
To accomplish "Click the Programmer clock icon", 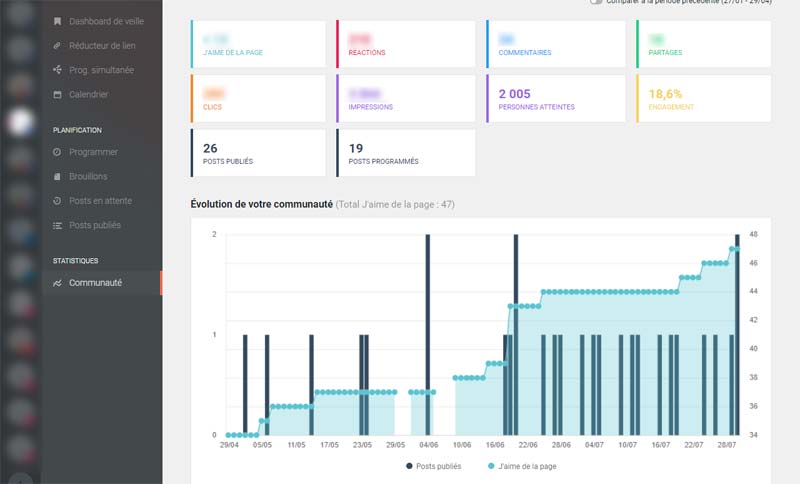I will point(57,152).
